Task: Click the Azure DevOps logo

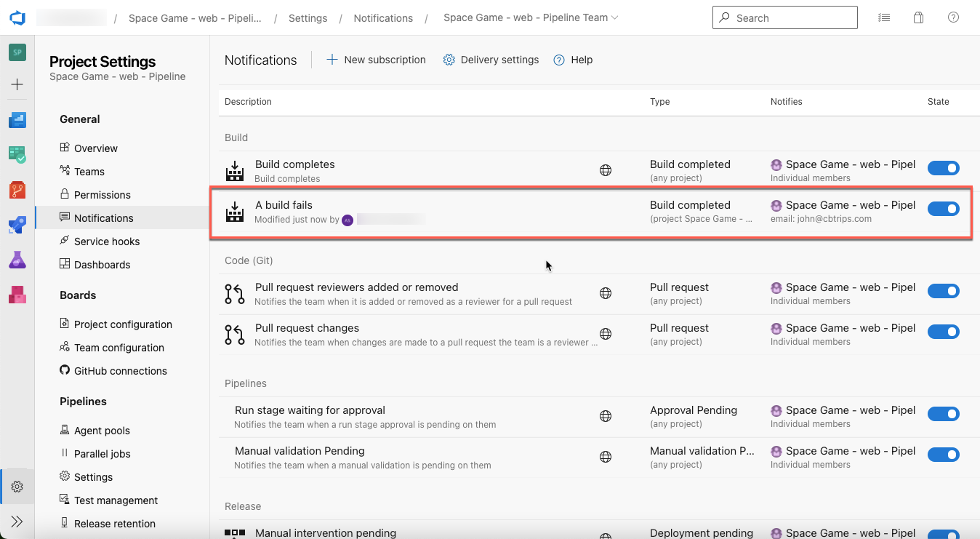Action: click(17, 17)
